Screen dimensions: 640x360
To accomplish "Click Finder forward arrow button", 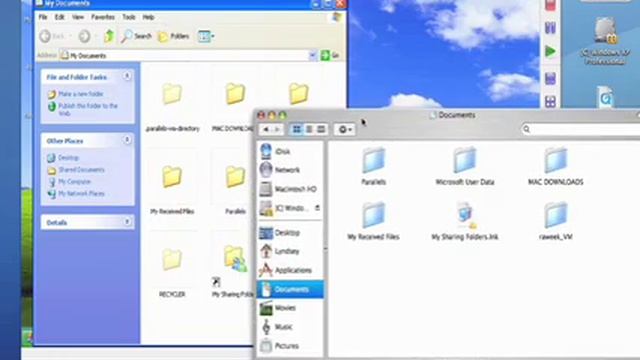I will coord(278,129).
